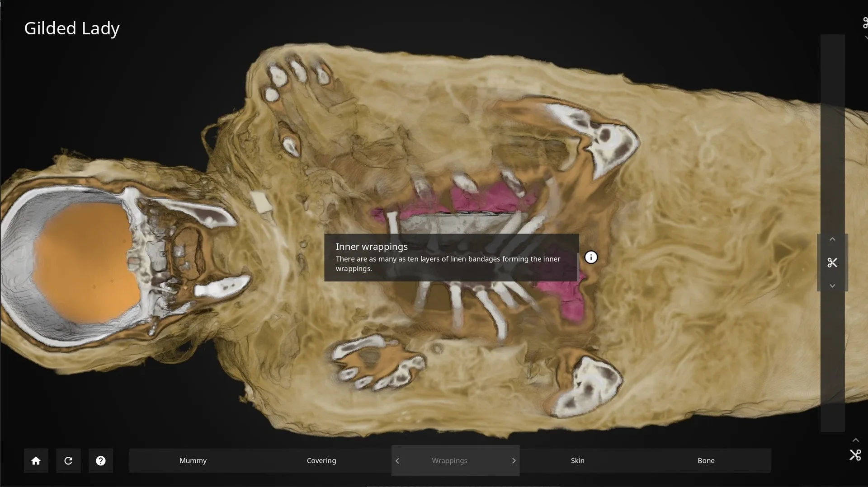868x487 pixels.
Task: Reset the view with the refresh icon
Action: (68, 460)
